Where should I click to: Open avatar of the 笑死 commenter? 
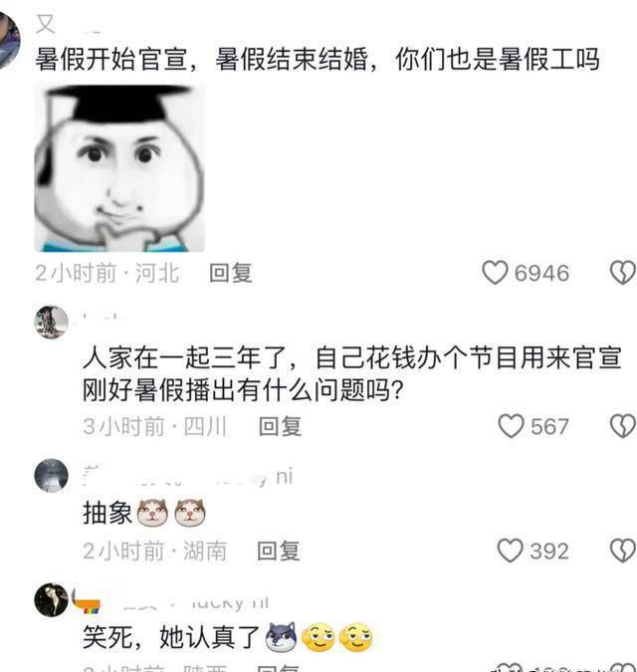[x=52, y=599]
